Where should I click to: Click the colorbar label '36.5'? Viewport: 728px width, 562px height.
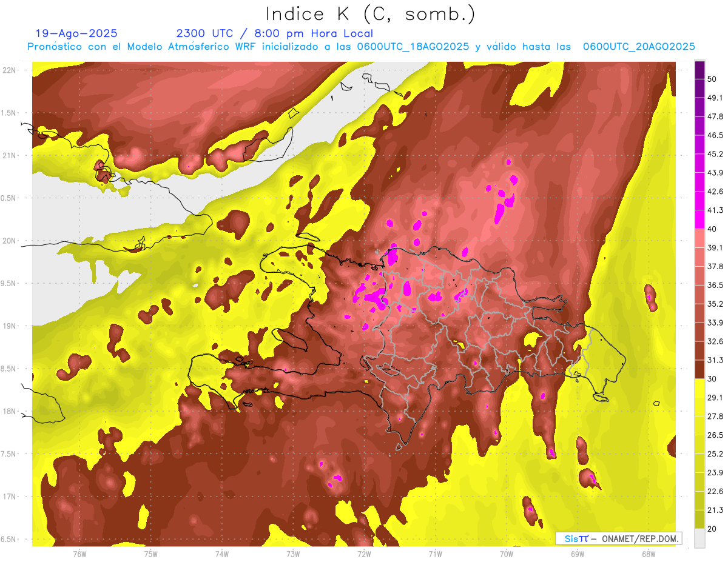pos(715,285)
